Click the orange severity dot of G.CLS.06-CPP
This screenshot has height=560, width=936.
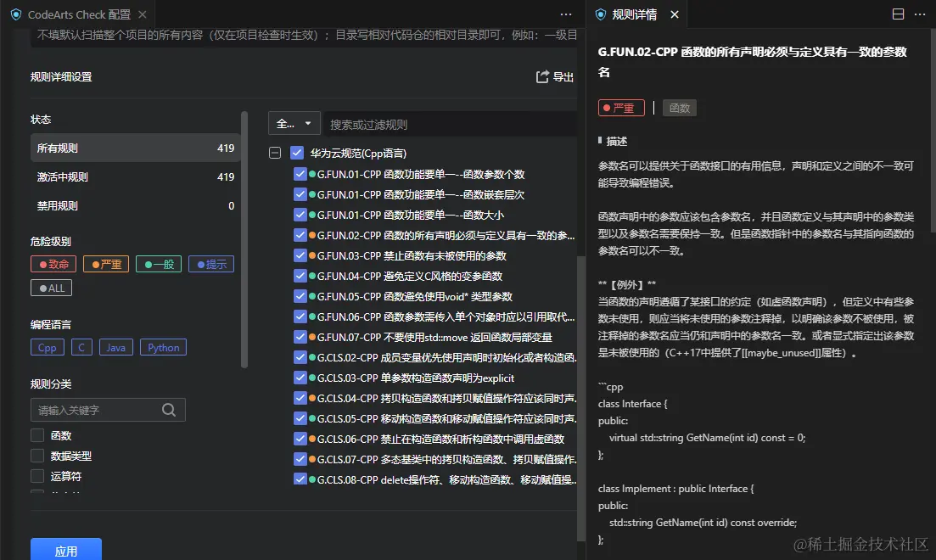[311, 438]
